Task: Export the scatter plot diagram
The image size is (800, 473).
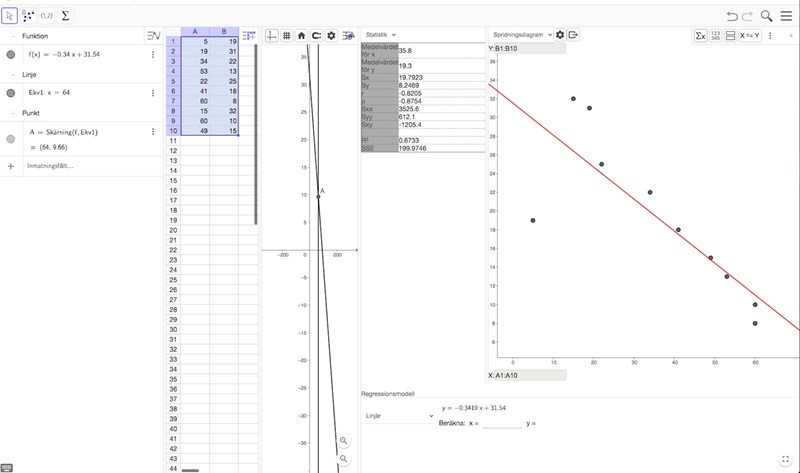Action: click(574, 34)
